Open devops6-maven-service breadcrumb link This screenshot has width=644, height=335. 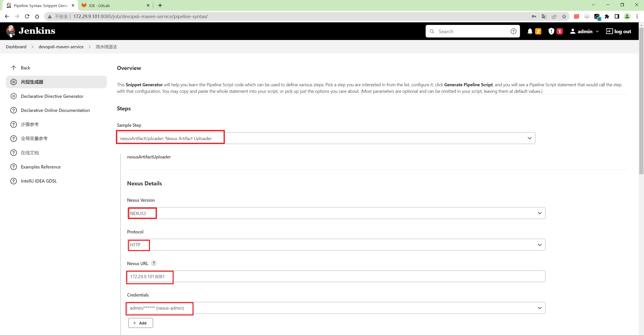tap(61, 47)
